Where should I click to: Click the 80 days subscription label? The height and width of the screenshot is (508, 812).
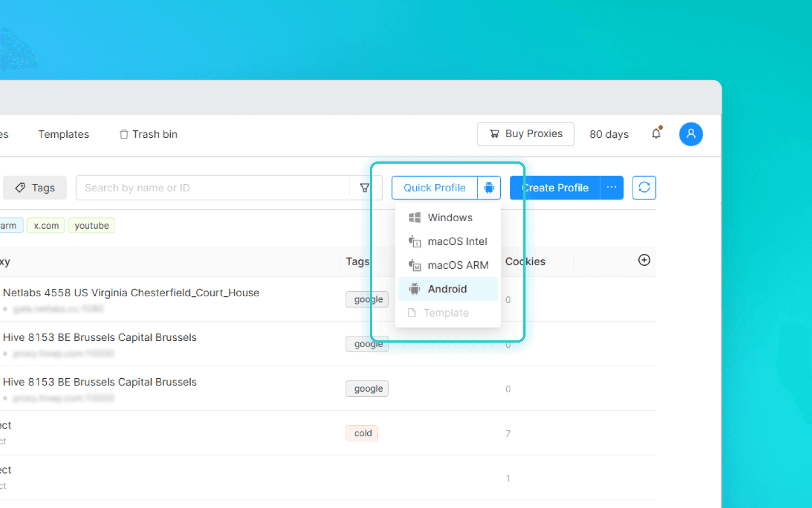(609, 134)
